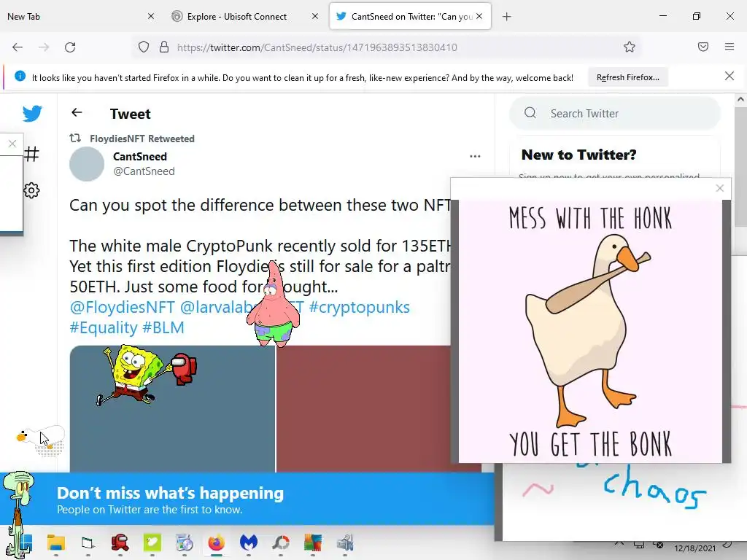This screenshot has width=747, height=560.
Task: Click the date 12/18/2021 in system tray
Action: (x=694, y=548)
